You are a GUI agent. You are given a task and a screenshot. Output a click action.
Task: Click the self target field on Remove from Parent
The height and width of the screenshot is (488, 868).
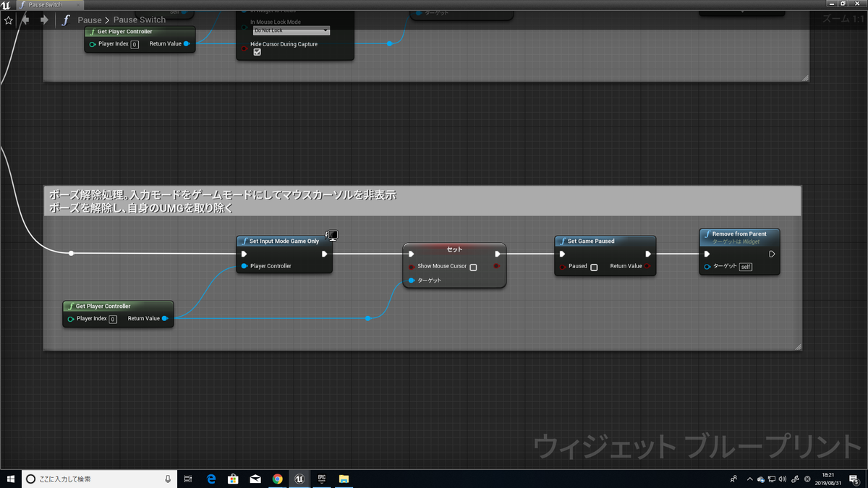coord(744,266)
